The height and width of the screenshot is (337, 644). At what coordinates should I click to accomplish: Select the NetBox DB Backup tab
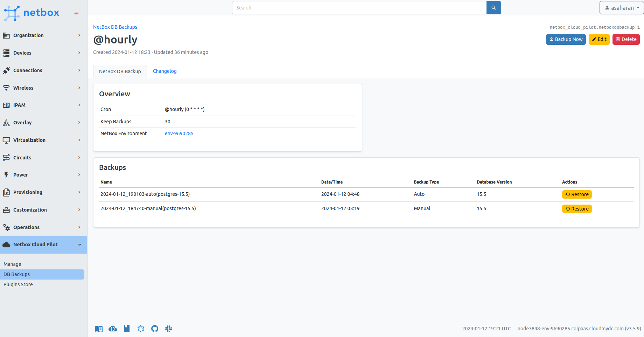tap(120, 71)
